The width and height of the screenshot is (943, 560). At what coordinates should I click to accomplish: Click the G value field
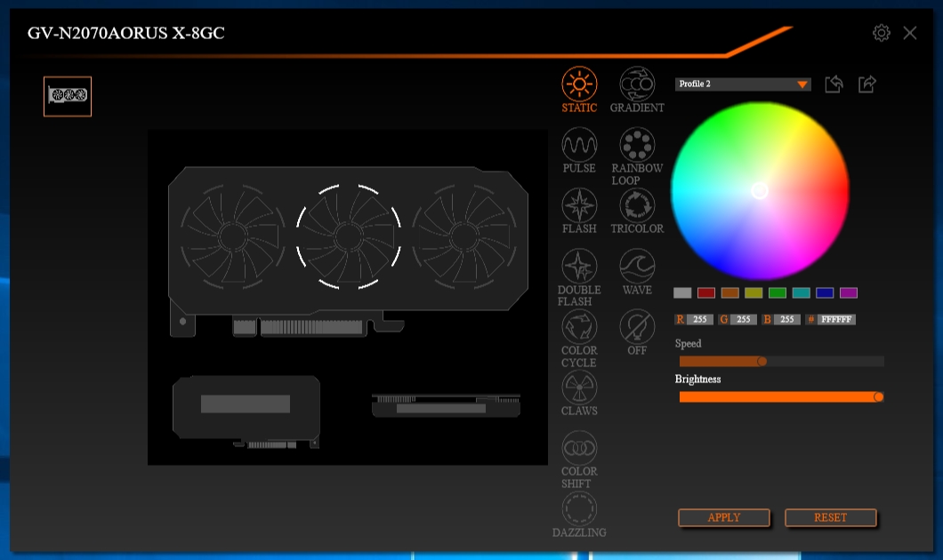point(744,319)
